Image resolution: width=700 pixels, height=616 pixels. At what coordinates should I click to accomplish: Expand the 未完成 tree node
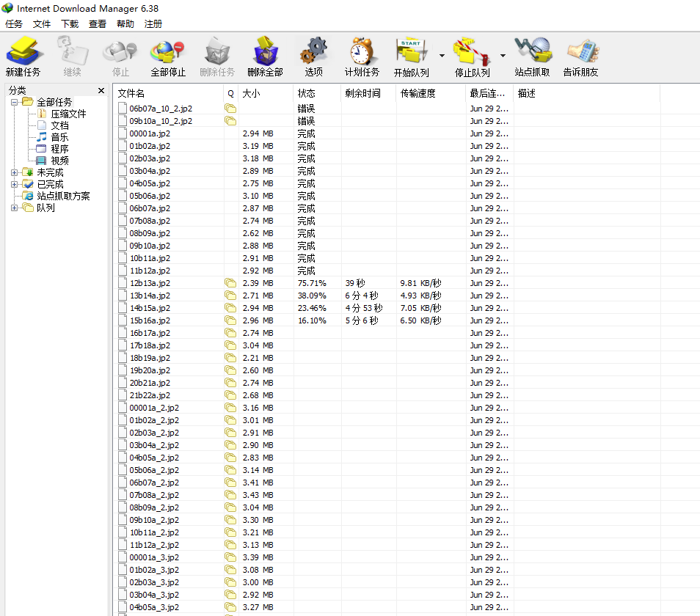point(14,172)
